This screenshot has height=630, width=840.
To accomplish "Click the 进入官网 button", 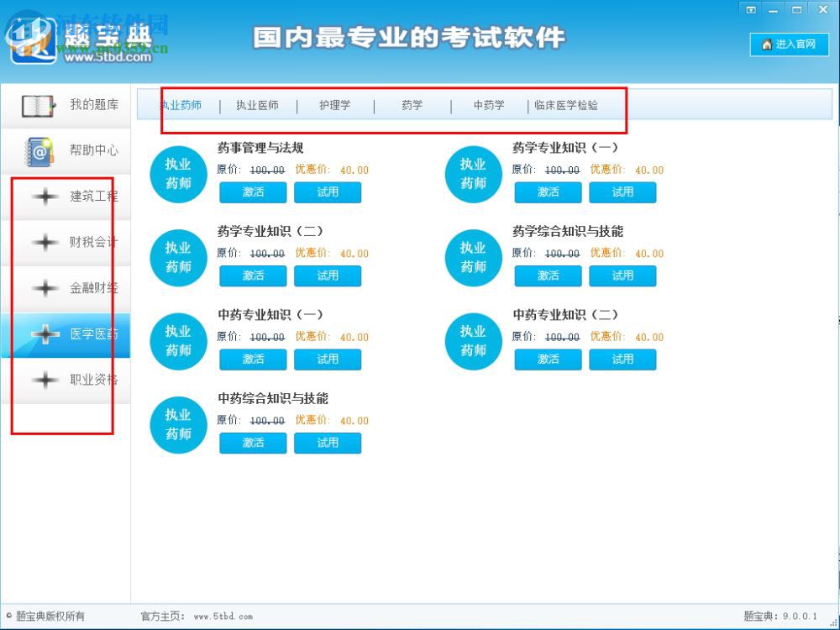I will (x=788, y=45).
